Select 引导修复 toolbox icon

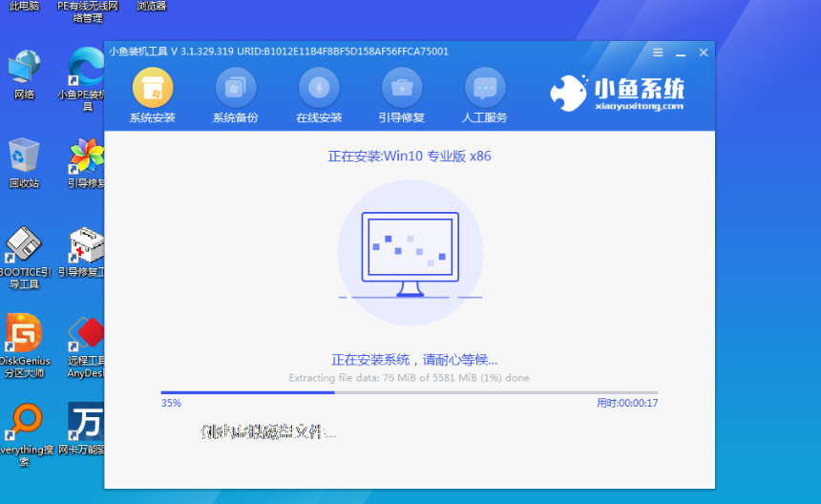tap(402, 88)
